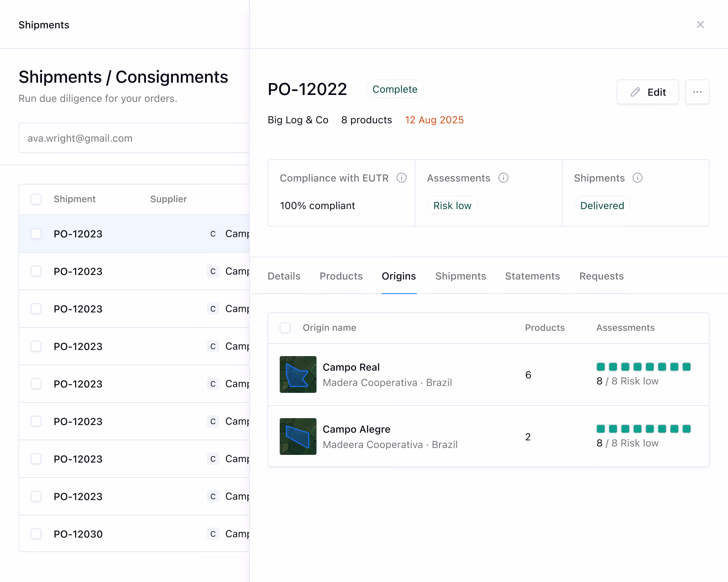
Task: Toggle the select-all Shipment header checkbox
Action: pos(36,199)
